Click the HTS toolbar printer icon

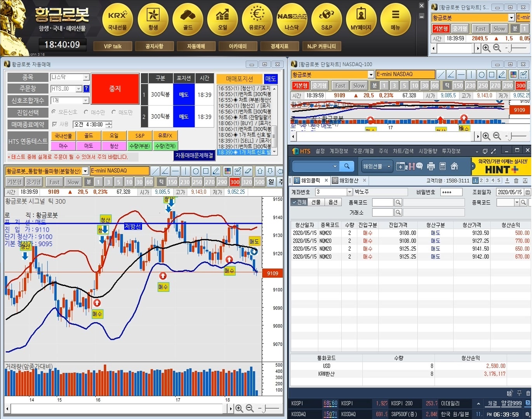pos(431,166)
